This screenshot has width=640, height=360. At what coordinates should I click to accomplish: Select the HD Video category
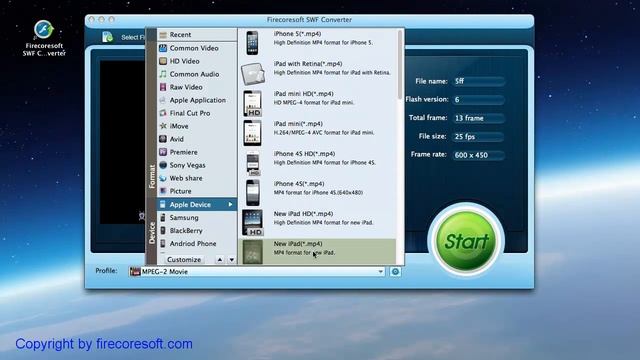[197, 61]
